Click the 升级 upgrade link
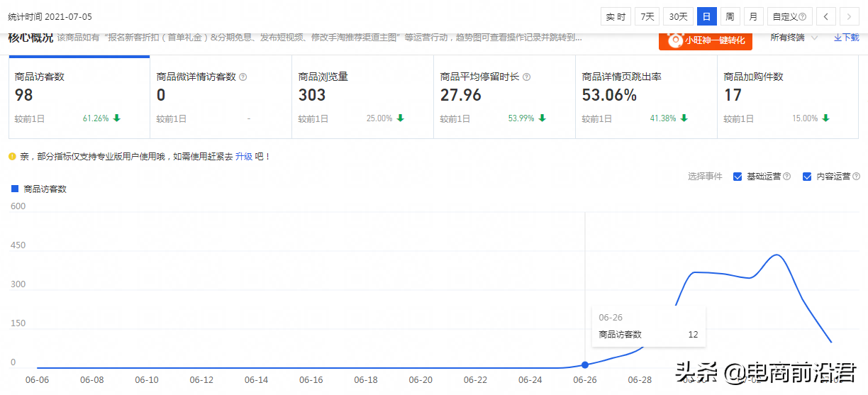 pos(244,156)
